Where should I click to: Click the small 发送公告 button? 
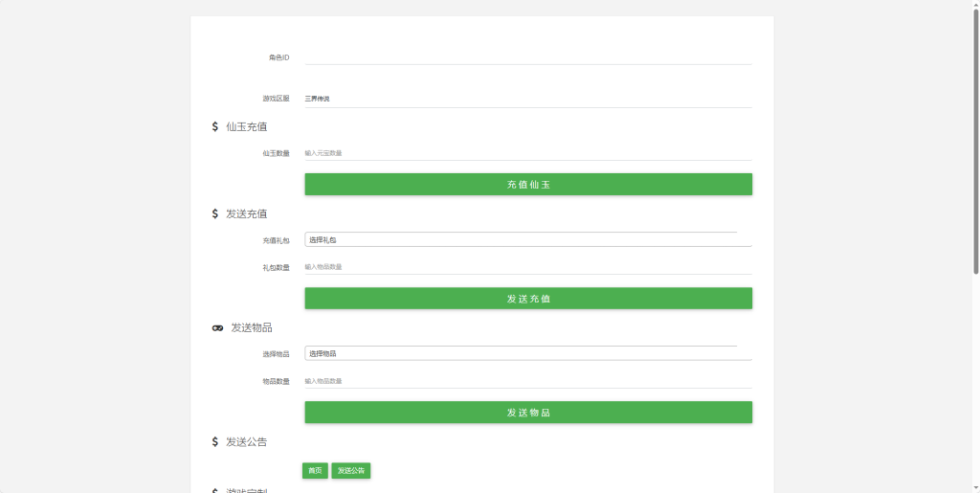350,471
